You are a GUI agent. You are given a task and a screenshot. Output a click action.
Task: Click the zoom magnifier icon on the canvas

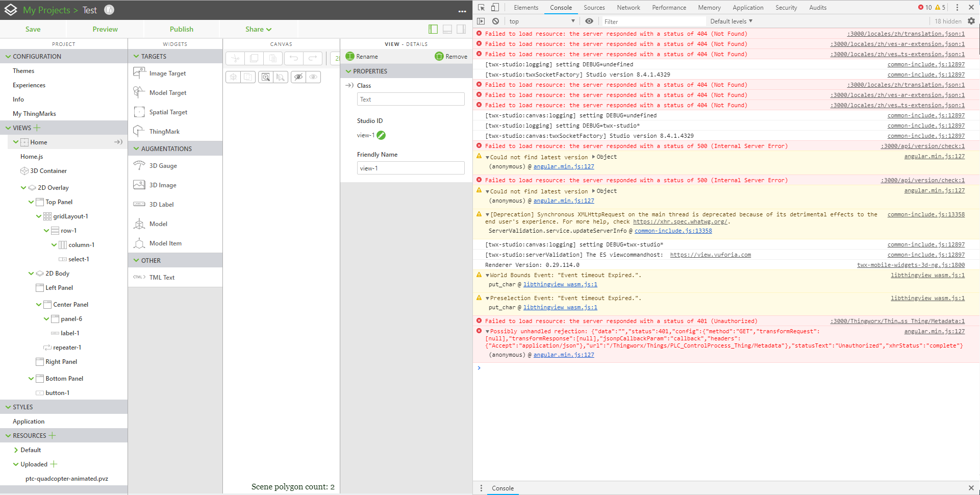click(266, 77)
